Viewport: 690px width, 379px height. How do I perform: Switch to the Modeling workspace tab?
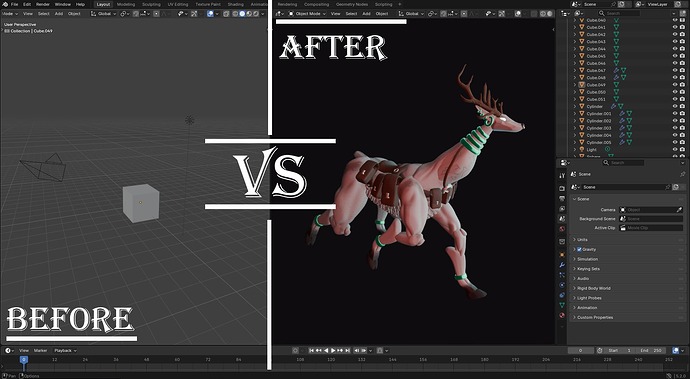click(126, 4)
